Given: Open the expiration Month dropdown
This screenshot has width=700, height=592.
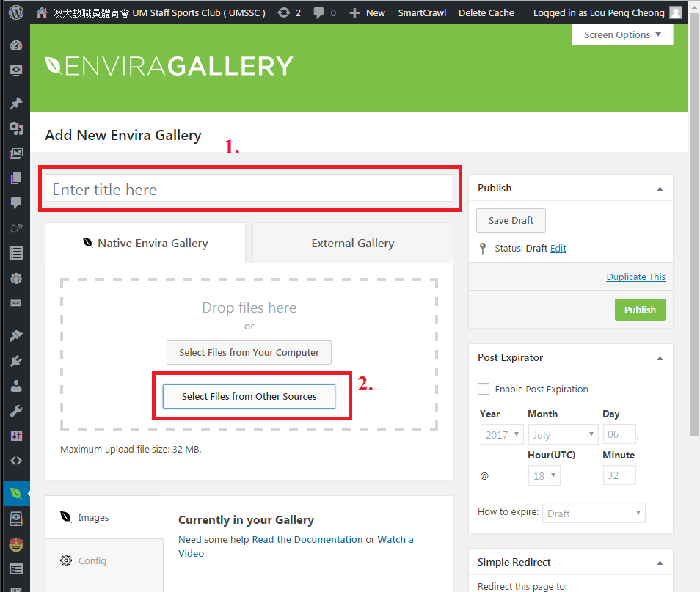Looking at the screenshot, I should pos(563,434).
